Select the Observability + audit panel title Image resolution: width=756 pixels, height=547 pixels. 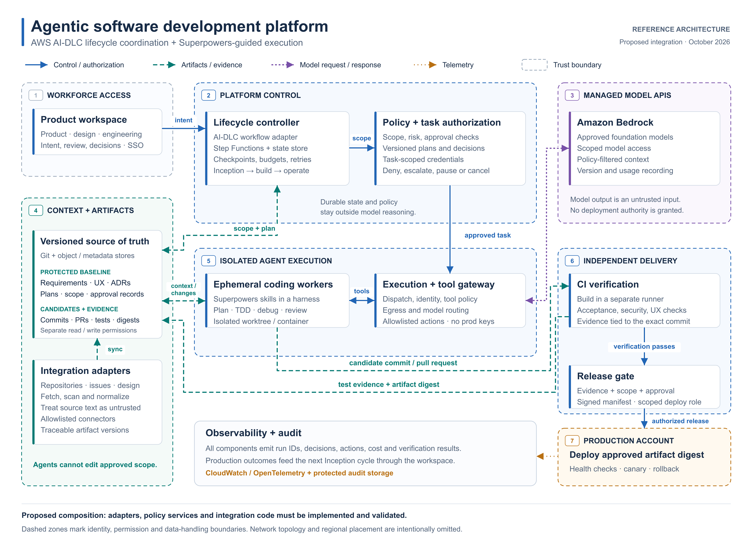(x=253, y=433)
